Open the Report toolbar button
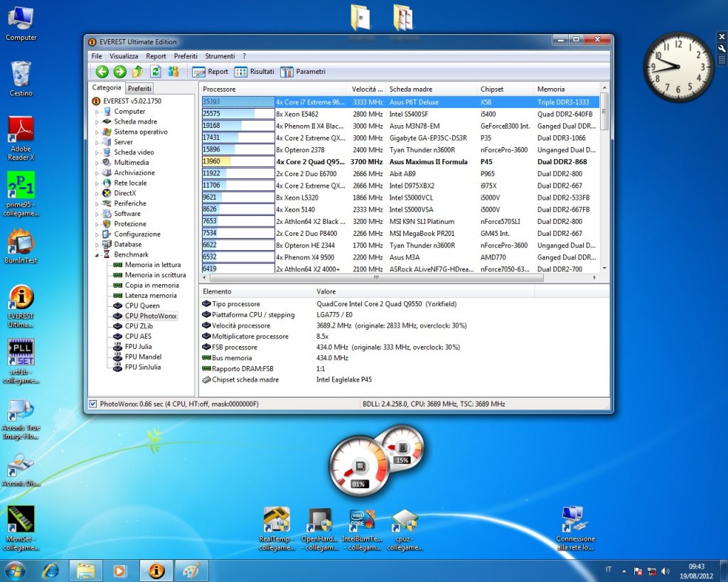Screen dimensions: 728x582 (x=210, y=72)
